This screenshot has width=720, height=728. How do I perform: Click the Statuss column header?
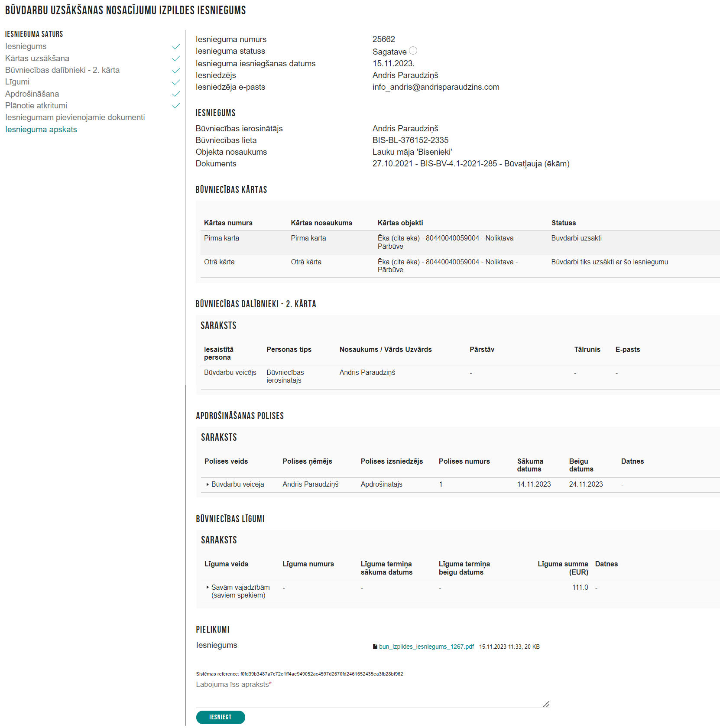(564, 223)
